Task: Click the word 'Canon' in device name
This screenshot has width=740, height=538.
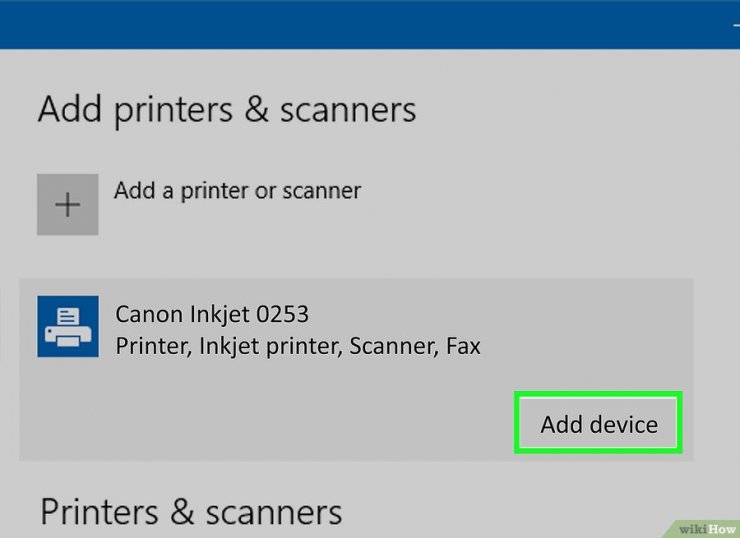Action: pyautogui.click(x=148, y=314)
